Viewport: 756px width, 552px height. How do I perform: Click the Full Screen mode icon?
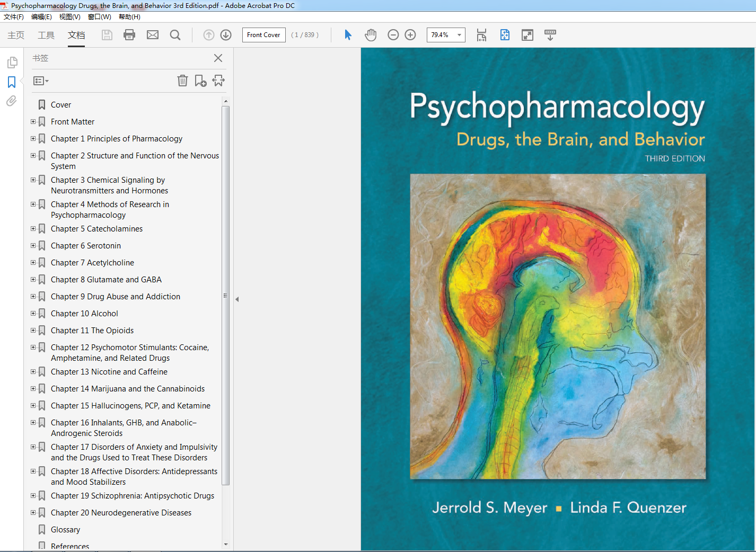528,35
